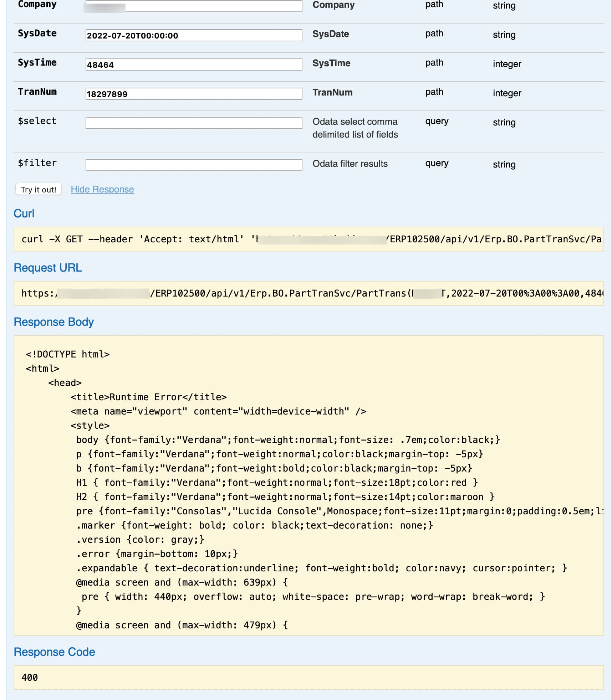Click the SysDate input field
The image size is (612, 700).
tap(194, 35)
